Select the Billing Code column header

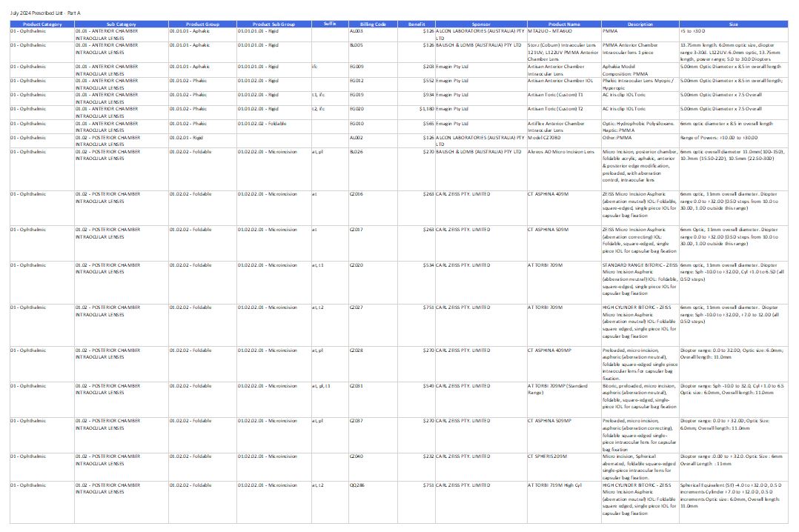tap(373, 24)
